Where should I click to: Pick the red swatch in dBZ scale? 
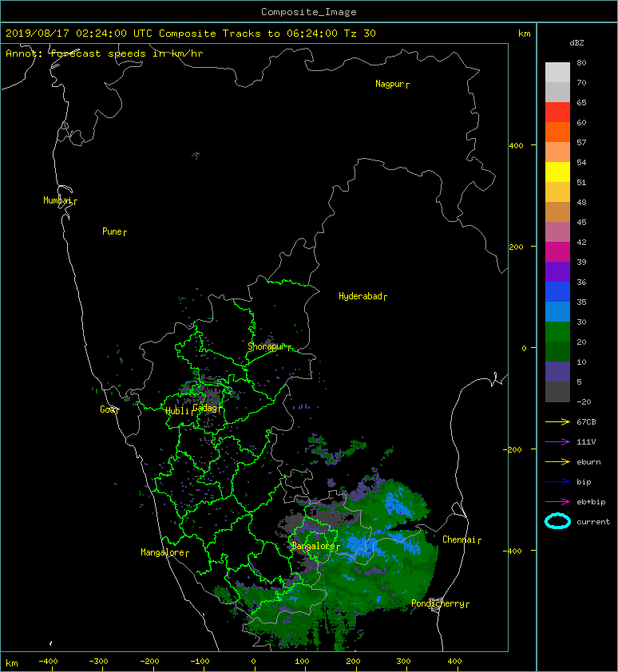coord(557,112)
